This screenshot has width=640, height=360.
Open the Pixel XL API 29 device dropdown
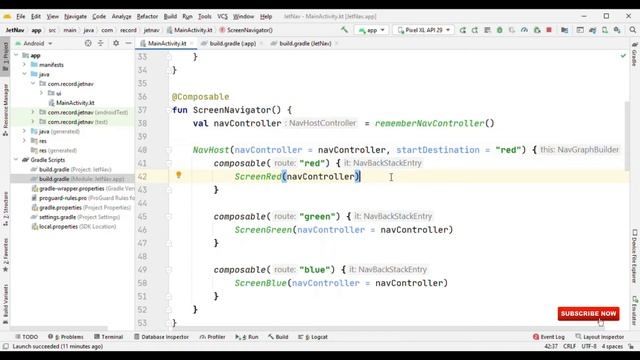click(423, 30)
